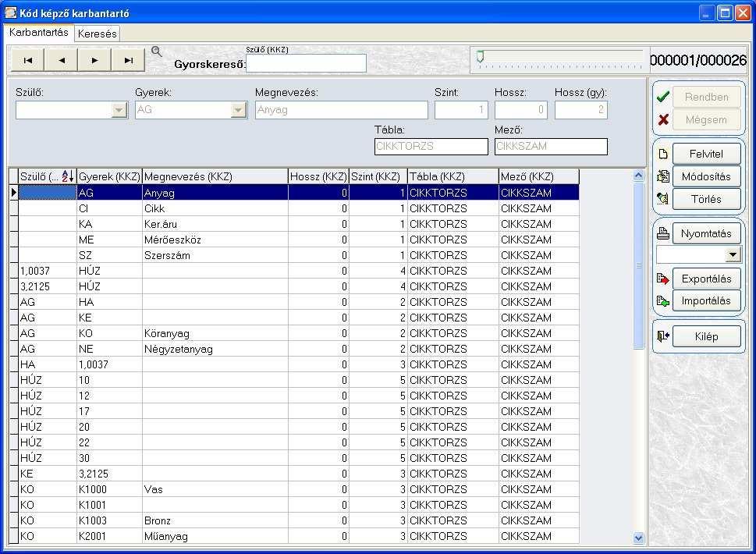Click the Nyomtatás button
The width and height of the screenshot is (756, 554).
tap(706, 233)
